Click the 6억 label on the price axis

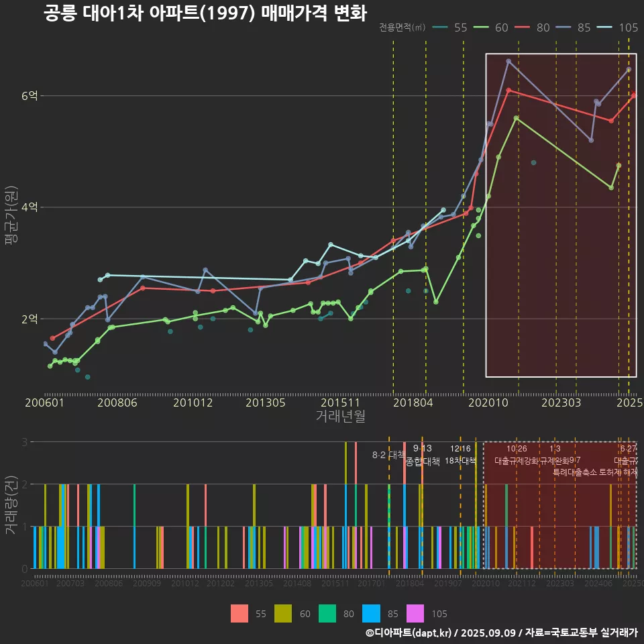(30, 96)
